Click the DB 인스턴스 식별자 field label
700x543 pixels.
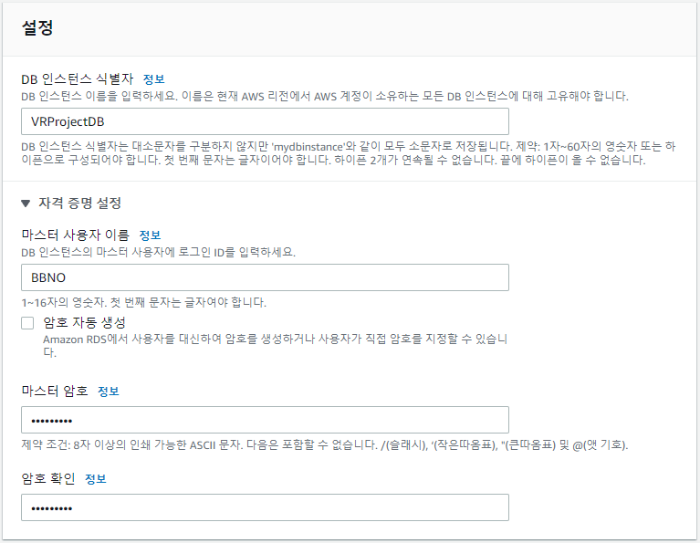pos(77,79)
